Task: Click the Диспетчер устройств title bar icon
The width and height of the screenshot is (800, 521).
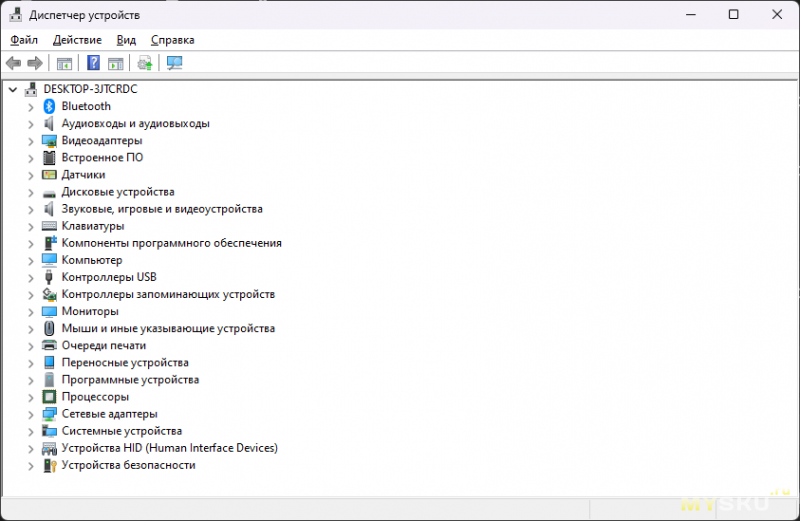Action: pos(16,15)
